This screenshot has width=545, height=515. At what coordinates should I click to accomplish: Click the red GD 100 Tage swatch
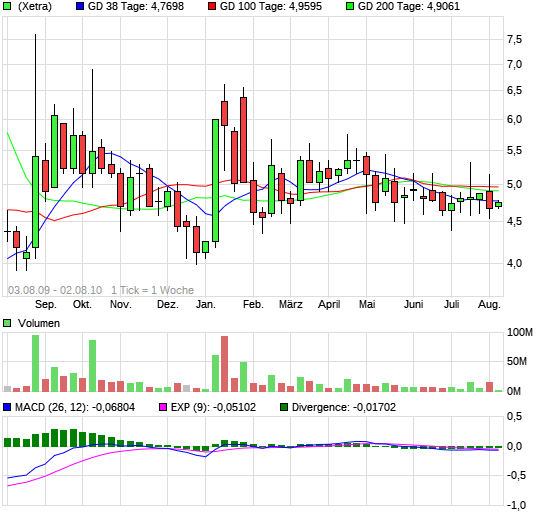(212, 6)
